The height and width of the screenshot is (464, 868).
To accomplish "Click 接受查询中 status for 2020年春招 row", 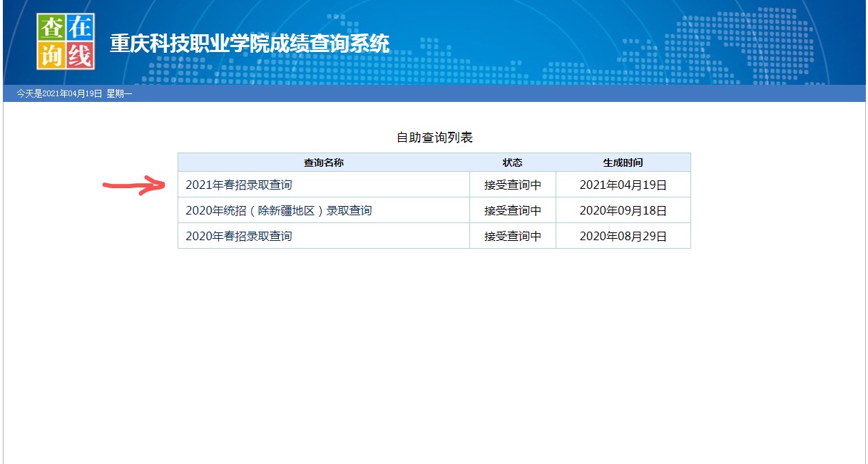I will click(512, 236).
